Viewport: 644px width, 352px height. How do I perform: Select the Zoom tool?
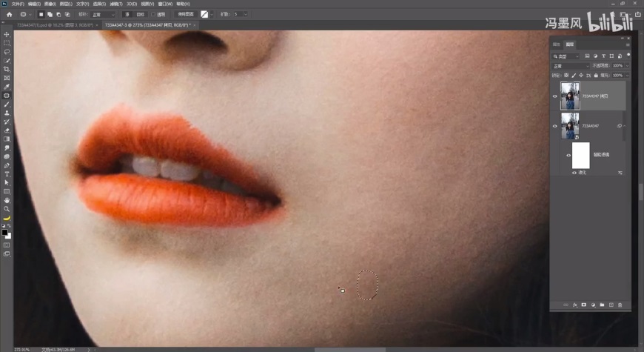pos(7,209)
